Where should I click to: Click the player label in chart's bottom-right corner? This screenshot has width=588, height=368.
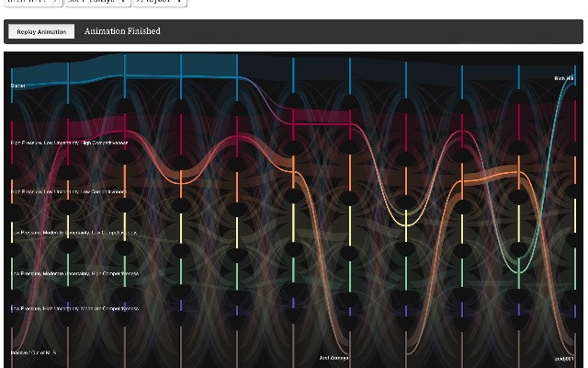(563, 358)
